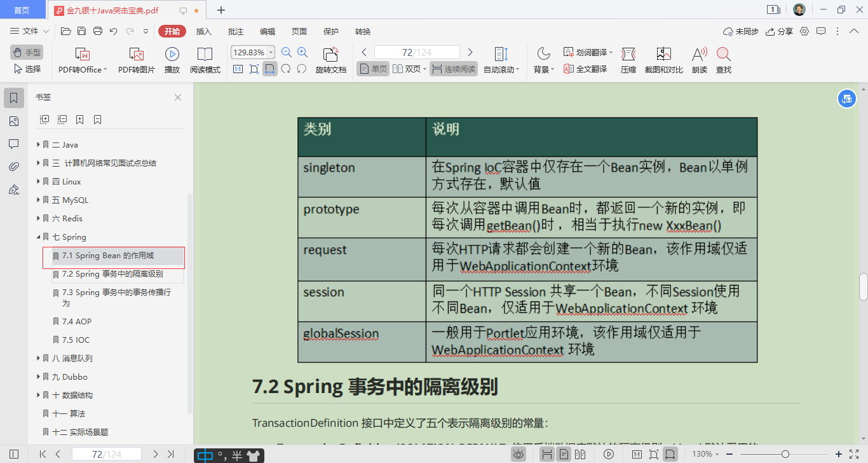This screenshot has height=463, width=868.
Task: Open the 查找 search tool
Action: pyautogui.click(x=723, y=54)
